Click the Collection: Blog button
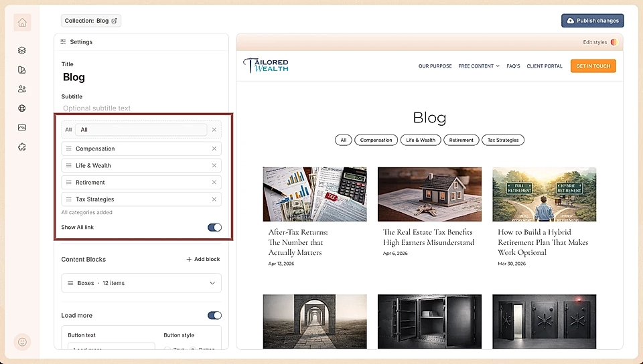The image size is (643, 364). point(91,21)
